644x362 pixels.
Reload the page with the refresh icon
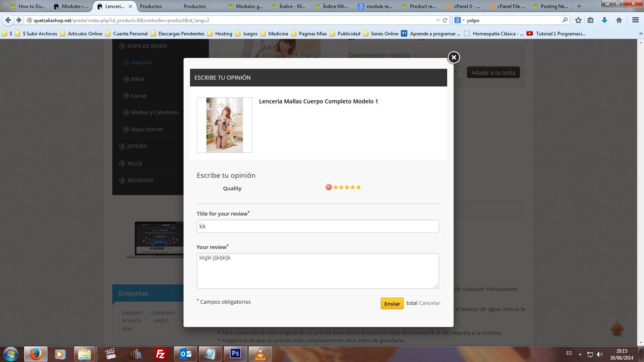pyautogui.click(x=445, y=20)
